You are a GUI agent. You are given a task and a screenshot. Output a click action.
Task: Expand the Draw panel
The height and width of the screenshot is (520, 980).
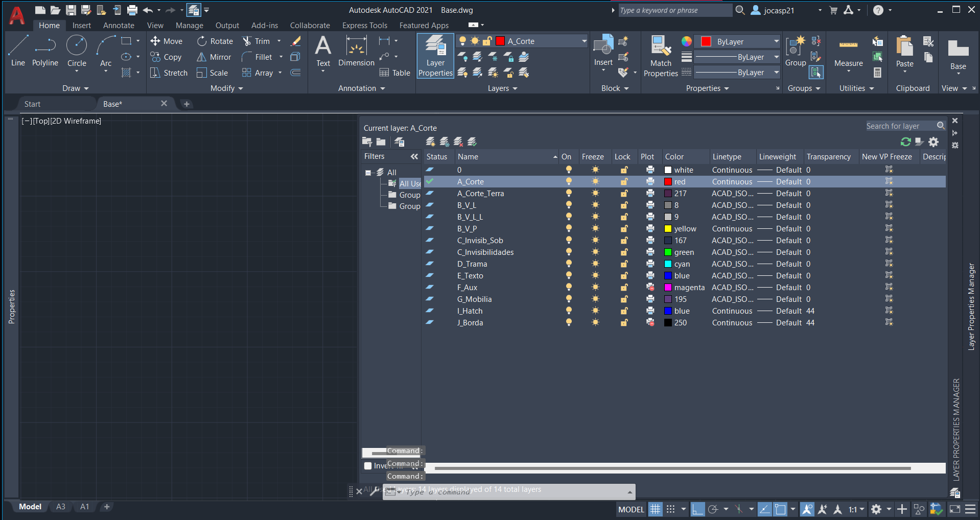pyautogui.click(x=75, y=88)
